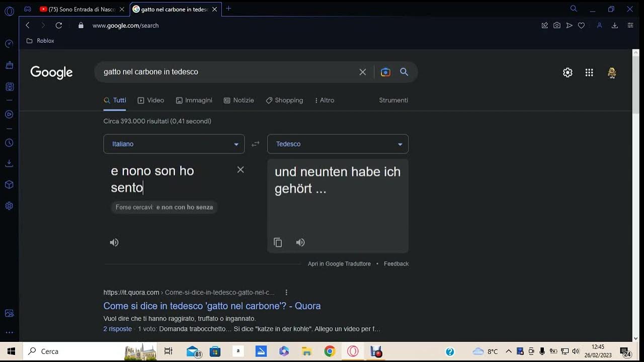Open Downloads arrow icon in sidebar
Screen dimensions: 644x362
tap(9, 163)
